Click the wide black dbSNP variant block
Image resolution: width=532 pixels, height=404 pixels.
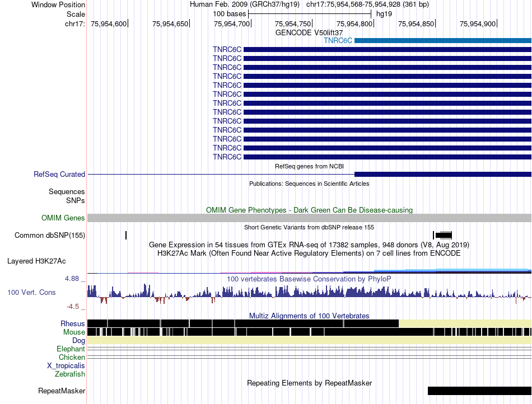tap(444, 235)
